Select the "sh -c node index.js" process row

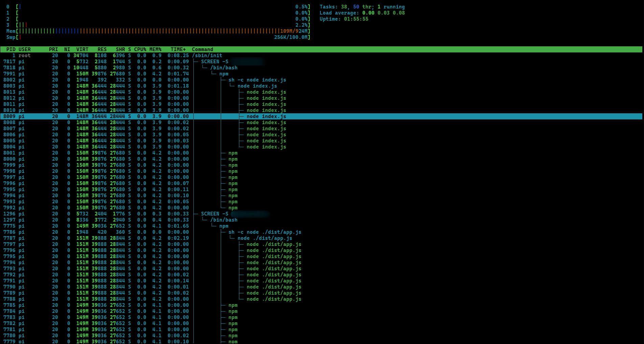(x=321, y=80)
